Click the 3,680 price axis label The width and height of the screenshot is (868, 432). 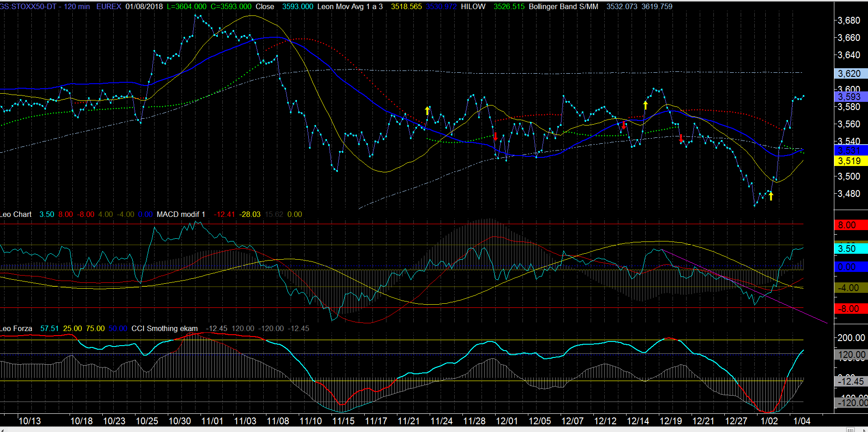[x=849, y=20]
